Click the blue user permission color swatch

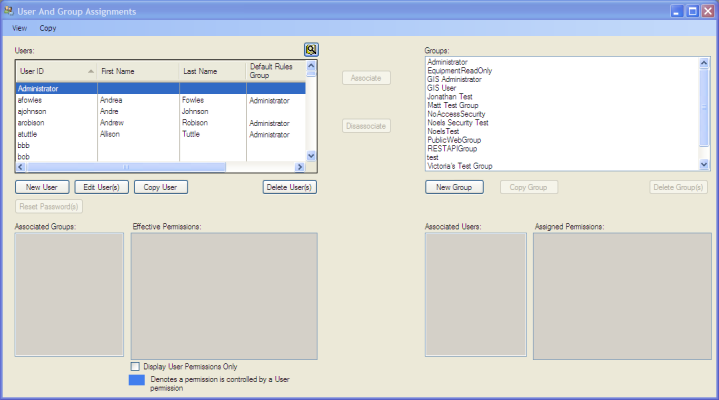coord(137,380)
